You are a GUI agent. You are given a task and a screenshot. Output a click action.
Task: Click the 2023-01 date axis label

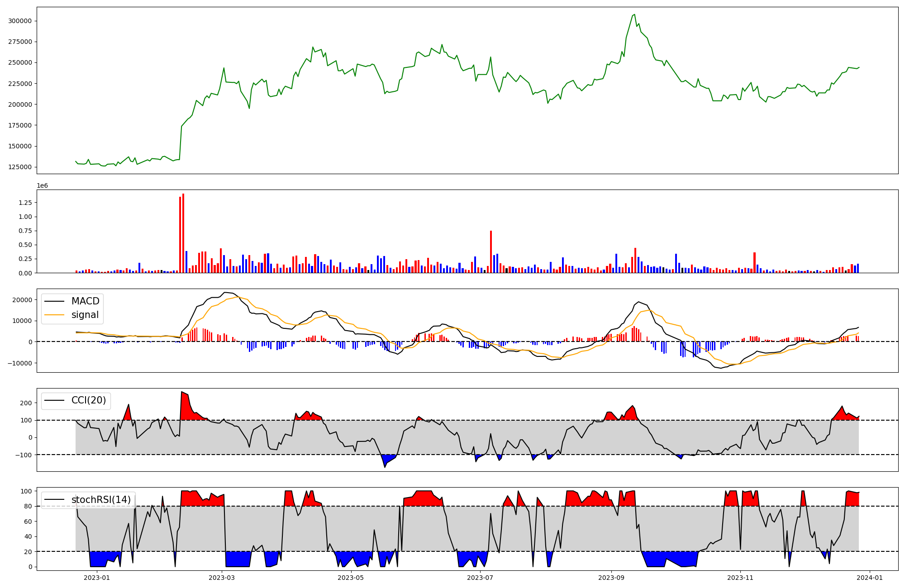(x=97, y=578)
